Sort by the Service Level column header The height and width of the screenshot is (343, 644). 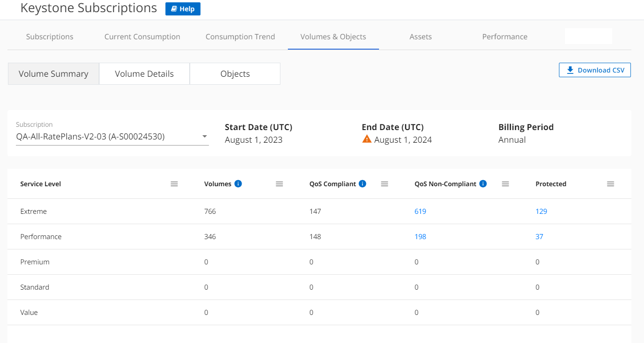tap(41, 184)
